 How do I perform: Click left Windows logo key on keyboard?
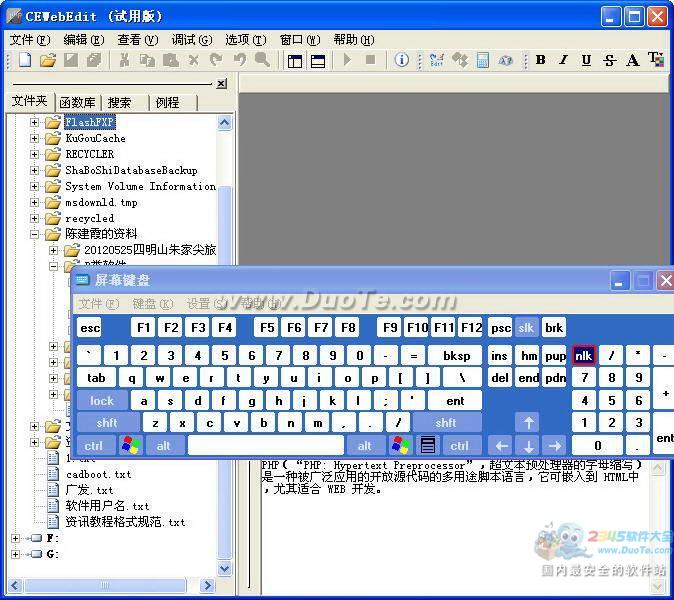131,445
